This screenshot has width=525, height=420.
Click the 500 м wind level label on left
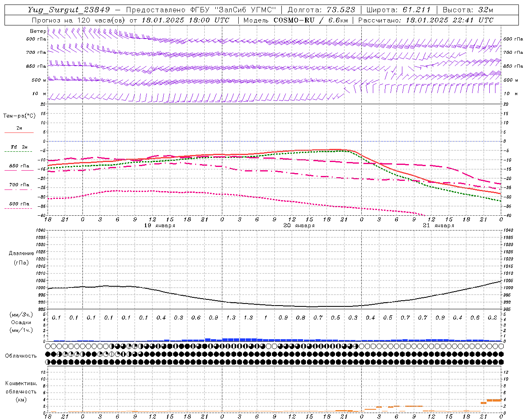tap(39, 80)
